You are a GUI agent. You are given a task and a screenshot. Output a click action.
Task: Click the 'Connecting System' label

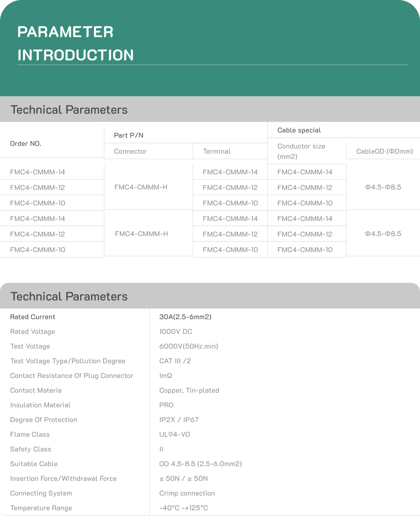(x=41, y=493)
